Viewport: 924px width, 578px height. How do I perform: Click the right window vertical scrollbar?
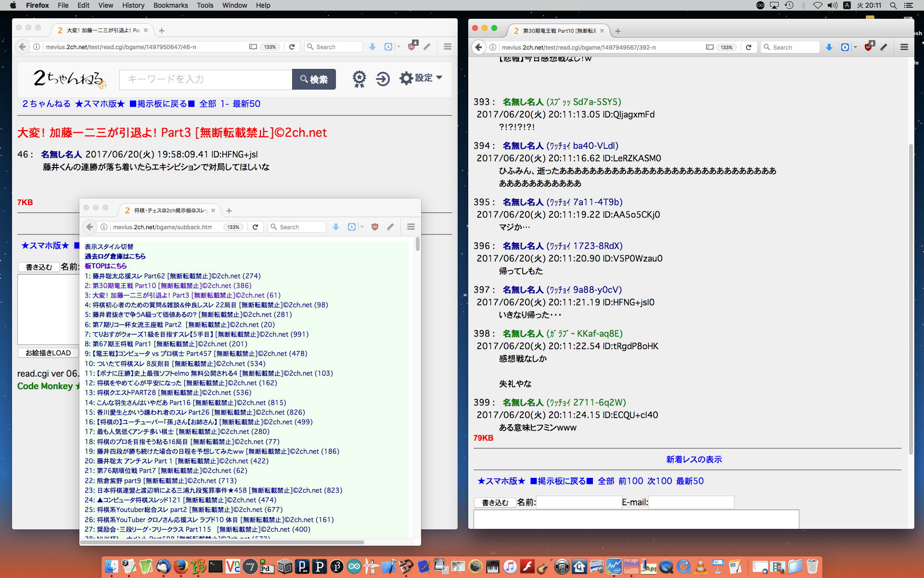tap(910, 299)
